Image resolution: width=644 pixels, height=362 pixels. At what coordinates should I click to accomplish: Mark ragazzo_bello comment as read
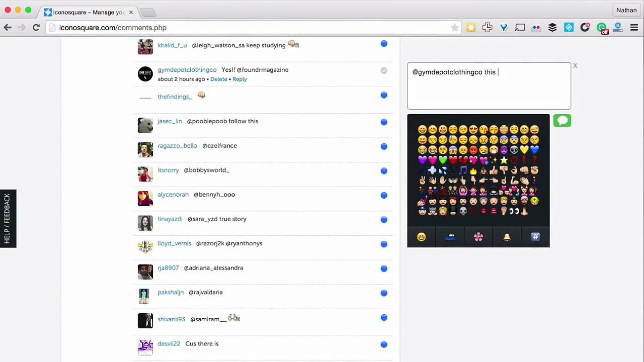pyautogui.click(x=384, y=146)
